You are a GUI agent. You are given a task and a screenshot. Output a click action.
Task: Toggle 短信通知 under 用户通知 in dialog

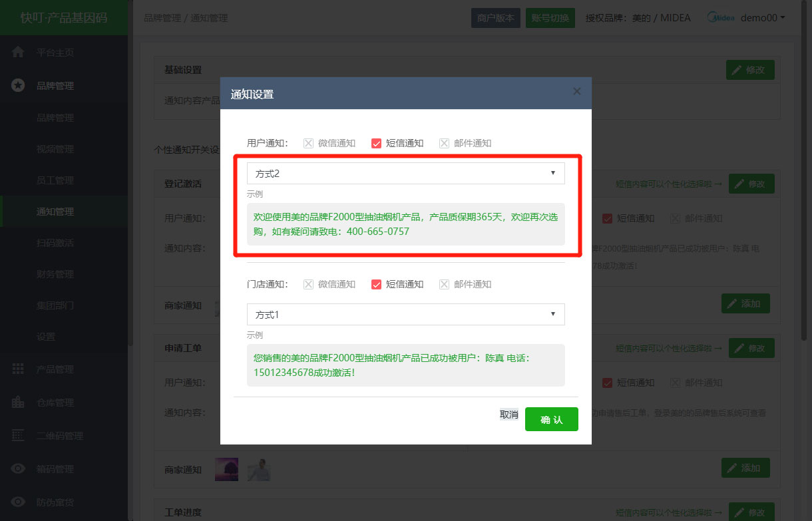[x=376, y=143]
